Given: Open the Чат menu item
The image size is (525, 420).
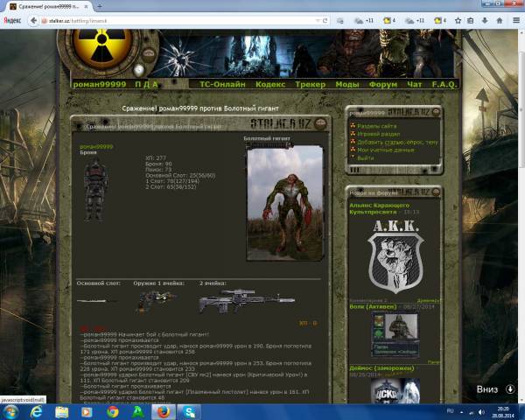Looking at the screenshot, I should tap(415, 84).
